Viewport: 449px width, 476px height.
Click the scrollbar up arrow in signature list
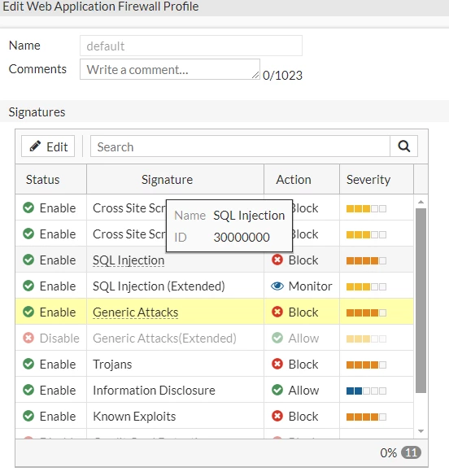click(421, 202)
